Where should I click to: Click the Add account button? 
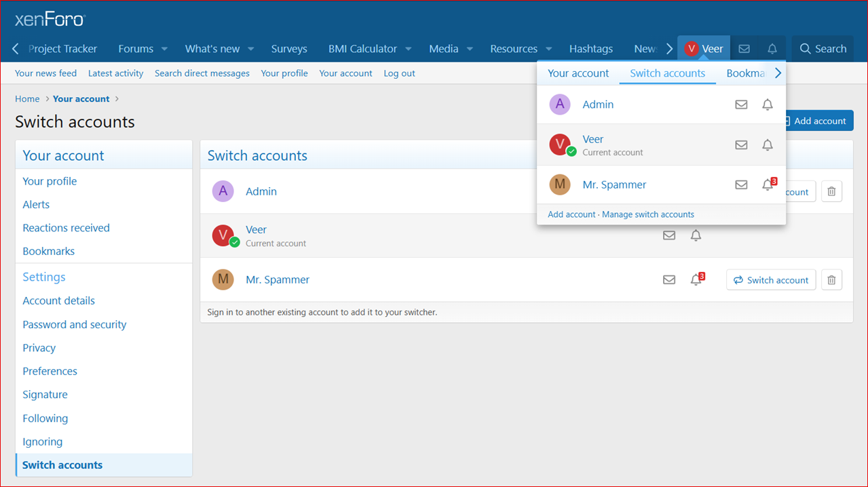tap(815, 121)
